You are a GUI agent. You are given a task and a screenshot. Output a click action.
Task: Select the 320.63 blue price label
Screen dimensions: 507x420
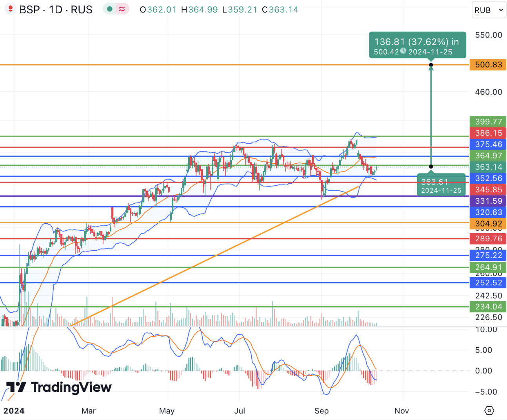coord(488,213)
